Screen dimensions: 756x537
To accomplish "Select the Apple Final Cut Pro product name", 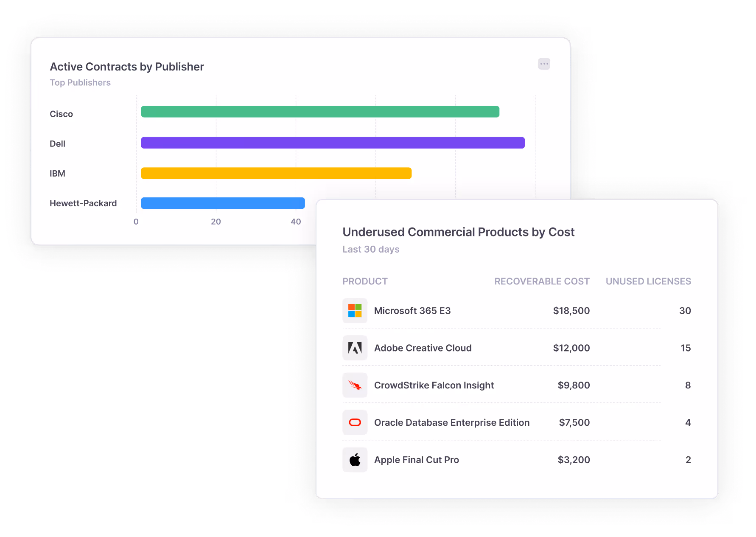I will point(417,460).
